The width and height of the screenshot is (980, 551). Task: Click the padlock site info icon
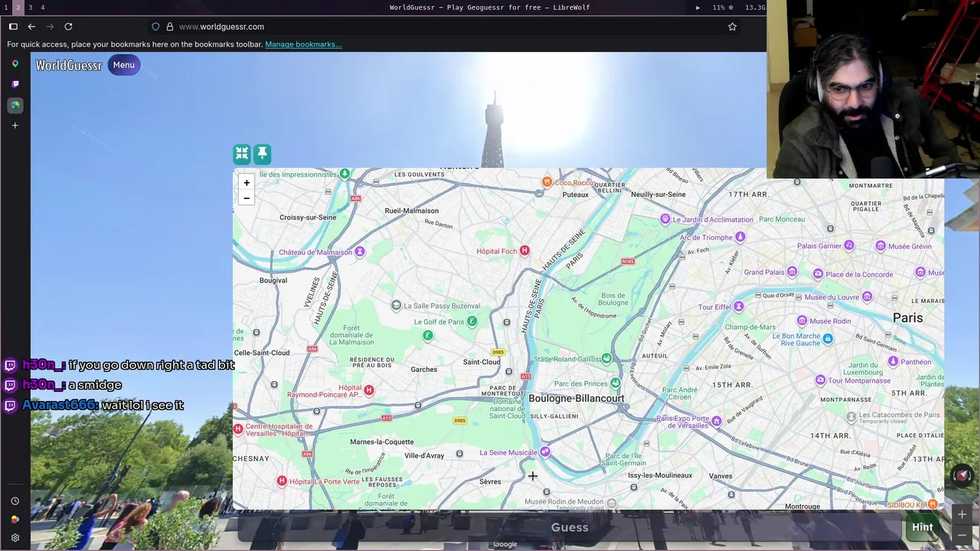(x=169, y=27)
